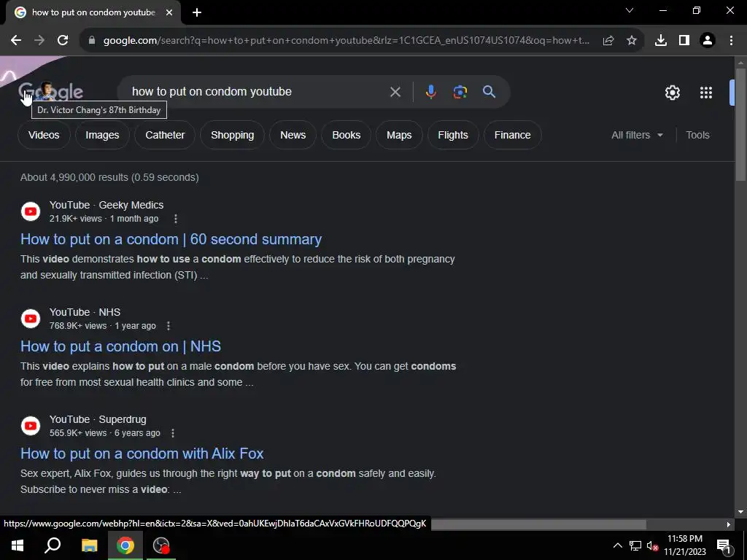Screen dimensions: 747x560
Task: Open the taskbar clock showing 11:58 PM
Action: coord(685,545)
